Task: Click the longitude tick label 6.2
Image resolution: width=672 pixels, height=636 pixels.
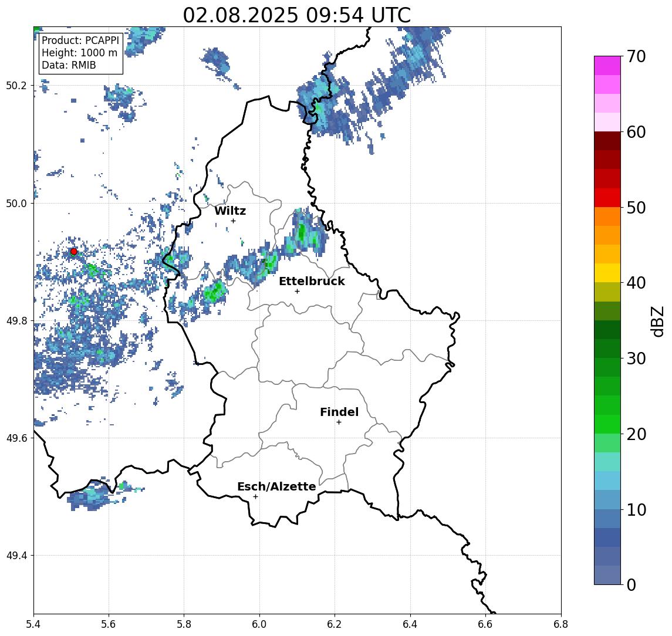Action: point(335,624)
